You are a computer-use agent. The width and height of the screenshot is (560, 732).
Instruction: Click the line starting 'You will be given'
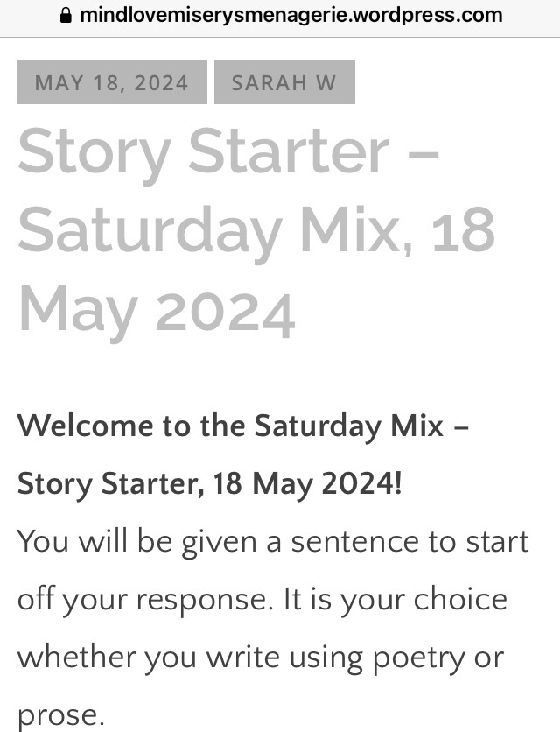(273, 541)
